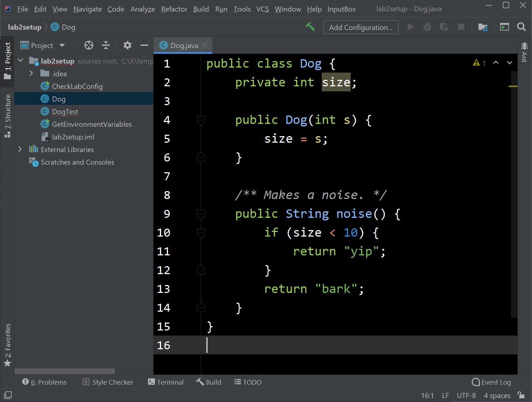
Task: Click 4 spaces indent setting
Action: 497,395
